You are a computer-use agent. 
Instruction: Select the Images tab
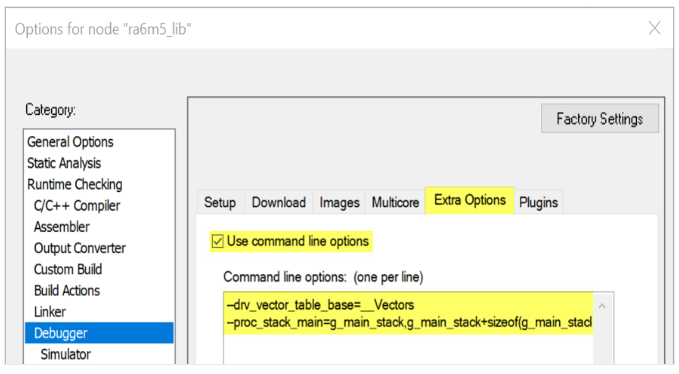point(340,202)
